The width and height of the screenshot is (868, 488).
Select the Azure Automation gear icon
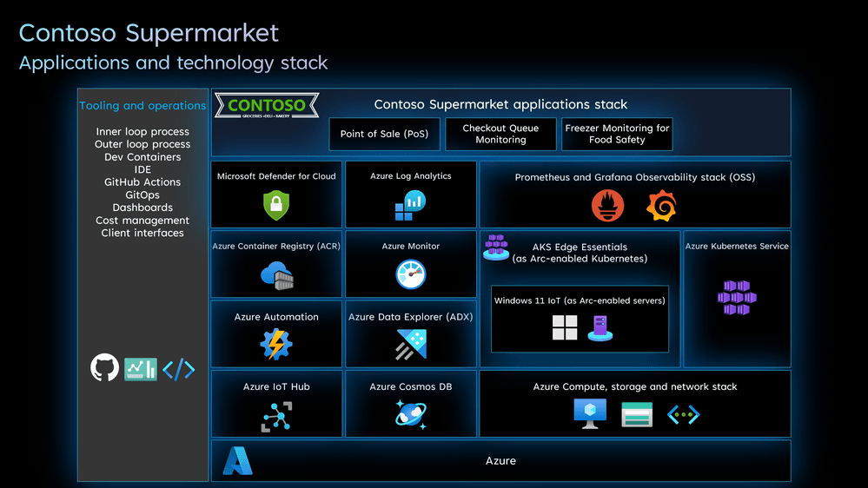click(276, 344)
